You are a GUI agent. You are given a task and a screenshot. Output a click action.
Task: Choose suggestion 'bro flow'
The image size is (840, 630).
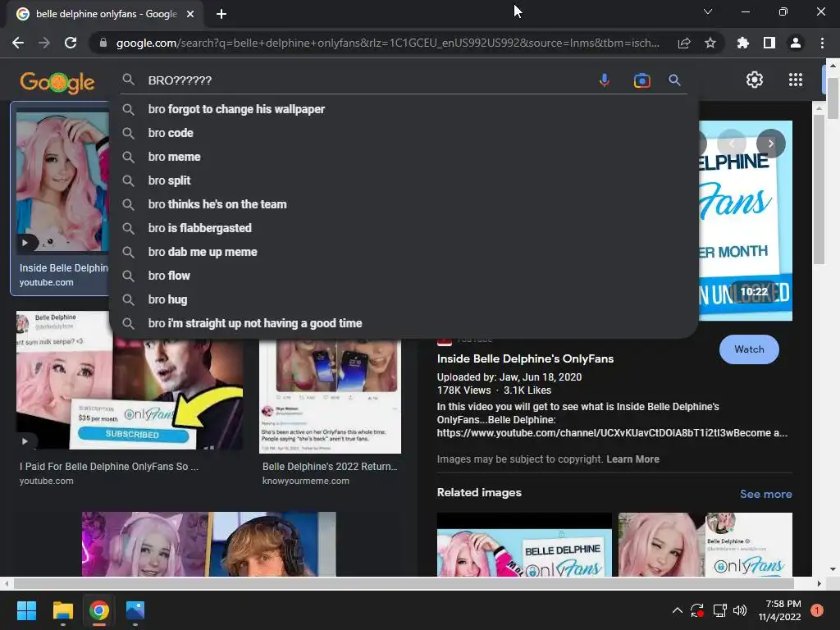(x=404, y=276)
